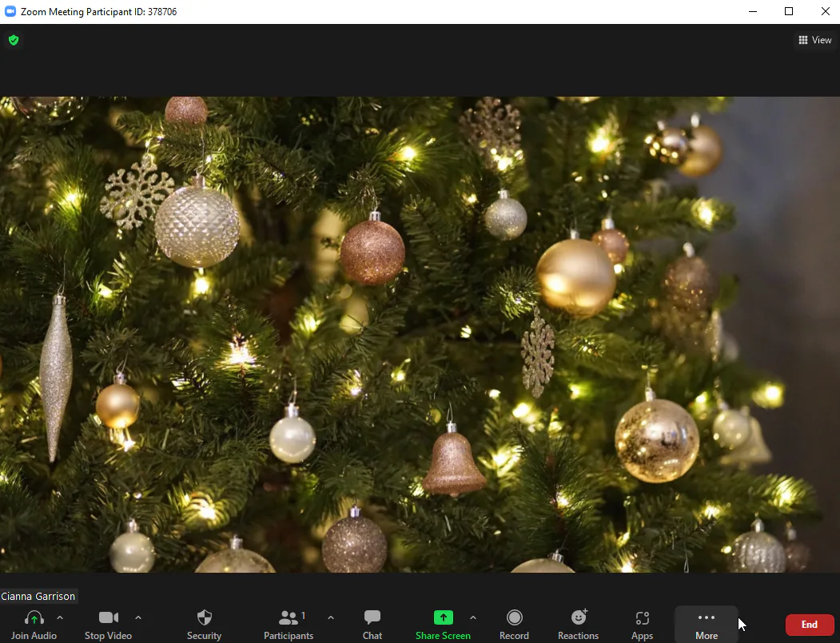Open the Chat panel
Image resolution: width=840 pixels, height=643 pixels.
point(372,625)
